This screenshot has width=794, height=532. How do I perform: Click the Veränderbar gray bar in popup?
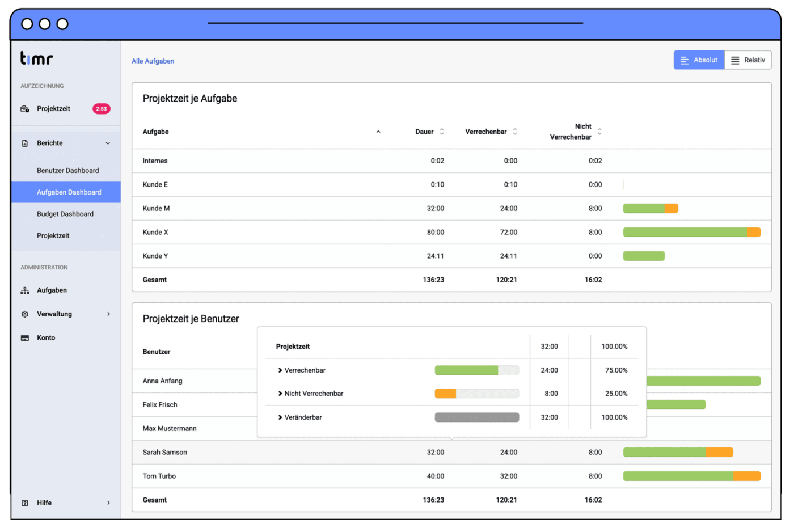coord(477,417)
